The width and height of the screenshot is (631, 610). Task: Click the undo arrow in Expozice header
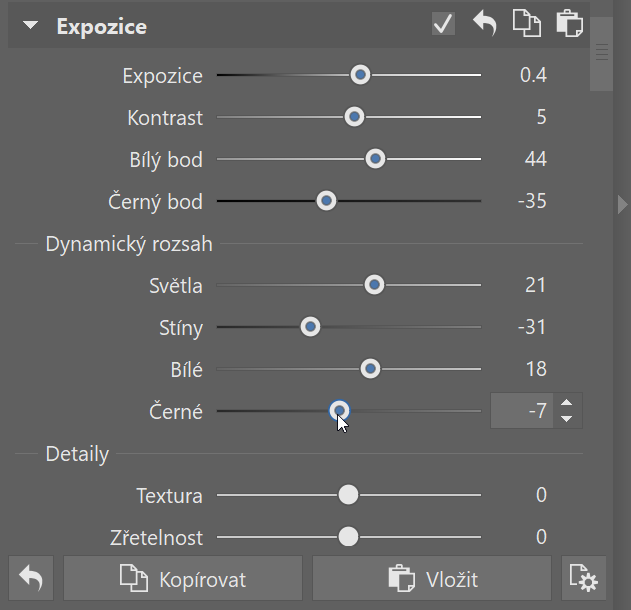tap(485, 23)
